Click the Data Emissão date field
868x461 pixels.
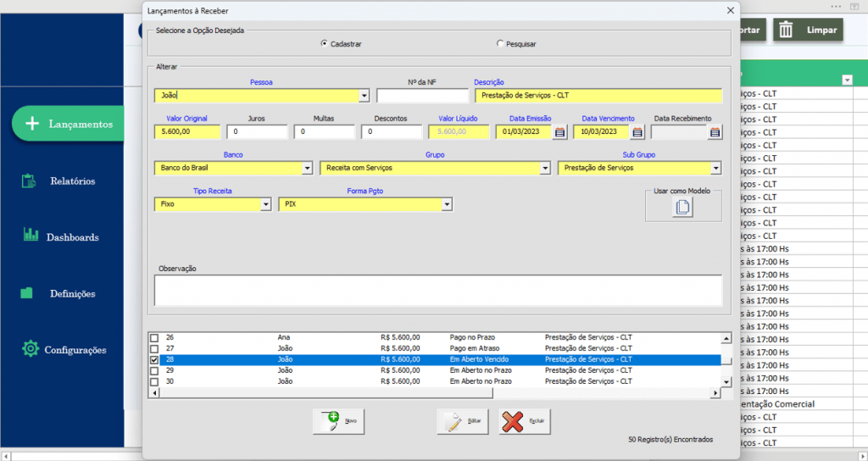[524, 131]
